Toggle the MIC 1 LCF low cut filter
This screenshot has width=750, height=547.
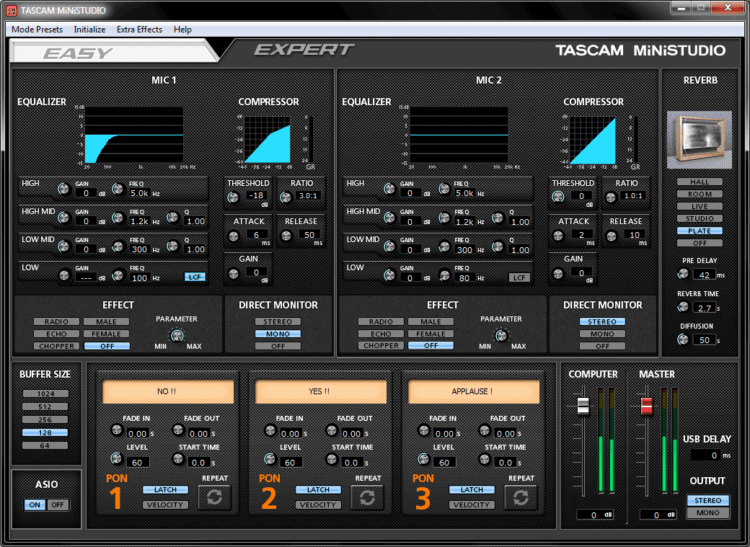click(x=195, y=277)
